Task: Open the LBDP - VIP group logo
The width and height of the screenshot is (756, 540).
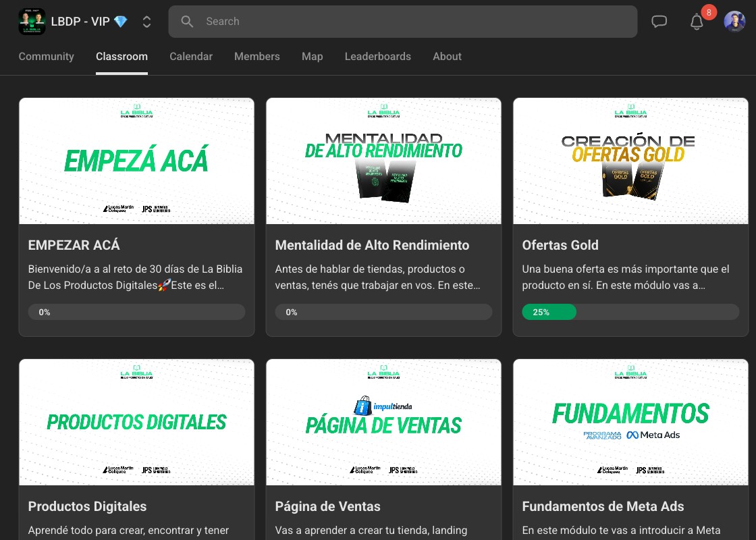Action: pyautogui.click(x=32, y=21)
